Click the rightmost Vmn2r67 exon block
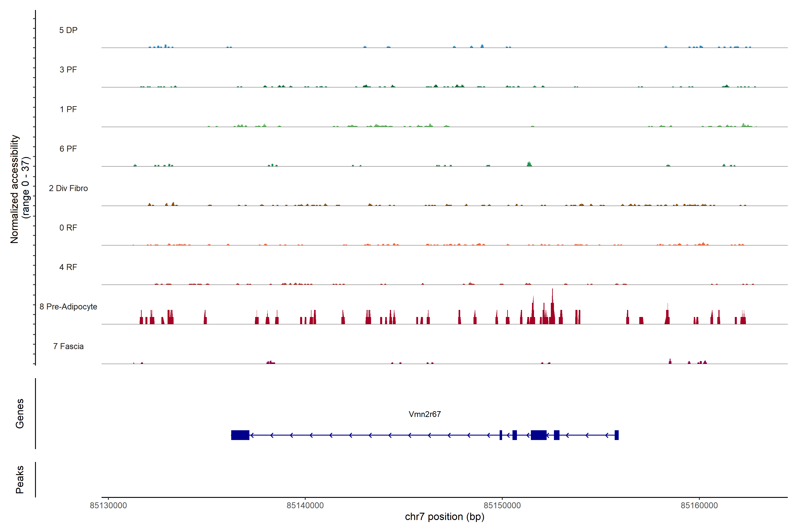The width and height of the screenshot is (798, 532). click(x=616, y=435)
